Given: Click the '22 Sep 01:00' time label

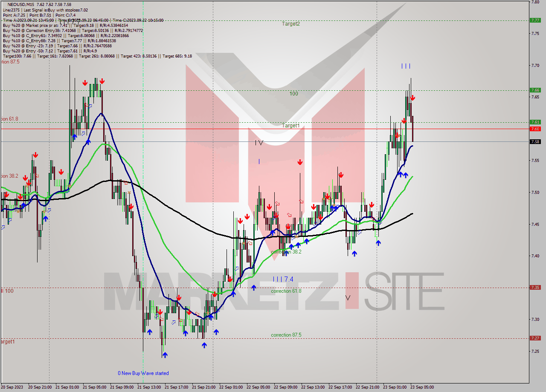Looking at the screenshot, I should click(230, 387).
